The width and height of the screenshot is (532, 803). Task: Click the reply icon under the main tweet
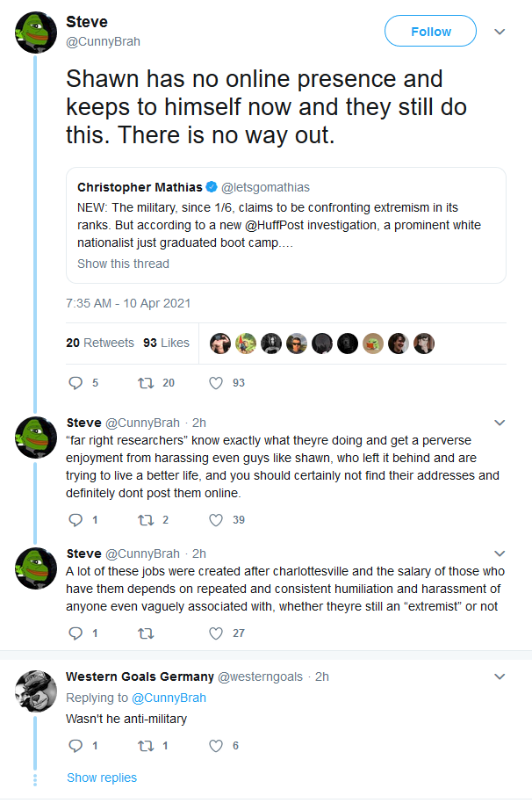tap(75, 382)
